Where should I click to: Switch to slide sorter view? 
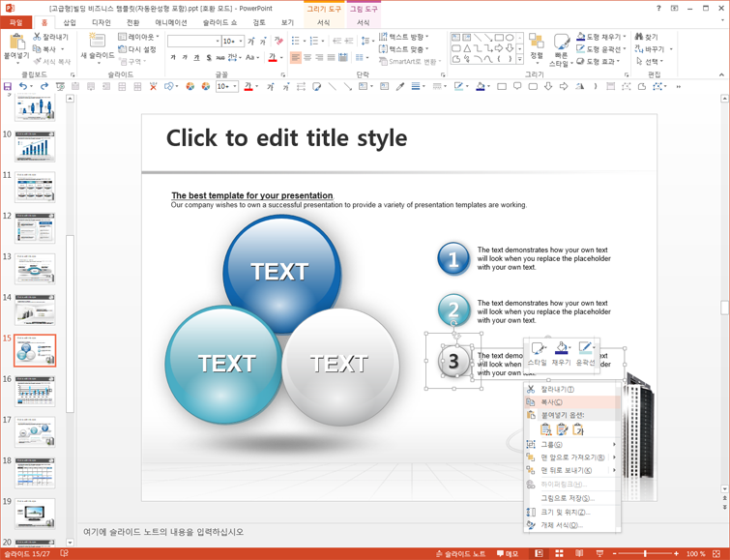[x=559, y=553]
